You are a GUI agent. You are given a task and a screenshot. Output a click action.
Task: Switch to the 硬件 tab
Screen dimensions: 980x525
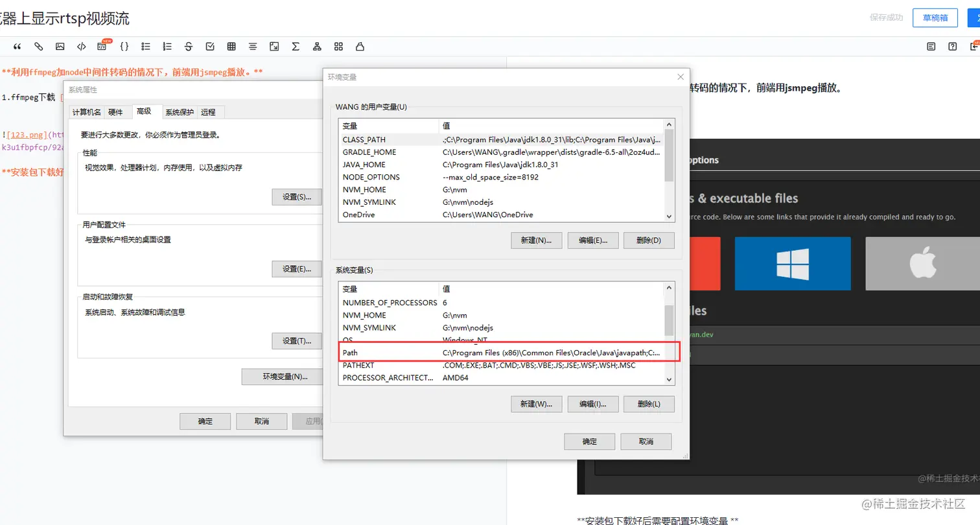click(115, 112)
